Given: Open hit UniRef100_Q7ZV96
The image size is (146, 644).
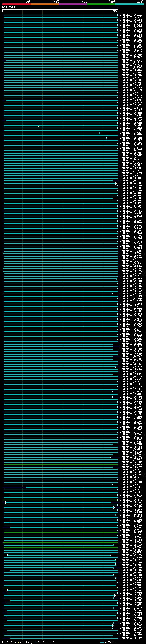Looking at the screenshot, I should coord(131,191).
